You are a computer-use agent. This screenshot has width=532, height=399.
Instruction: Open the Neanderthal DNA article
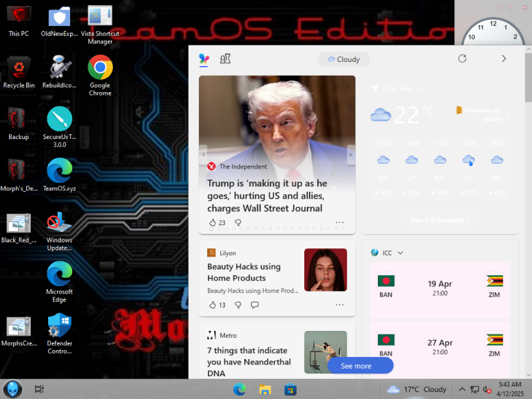point(248,362)
